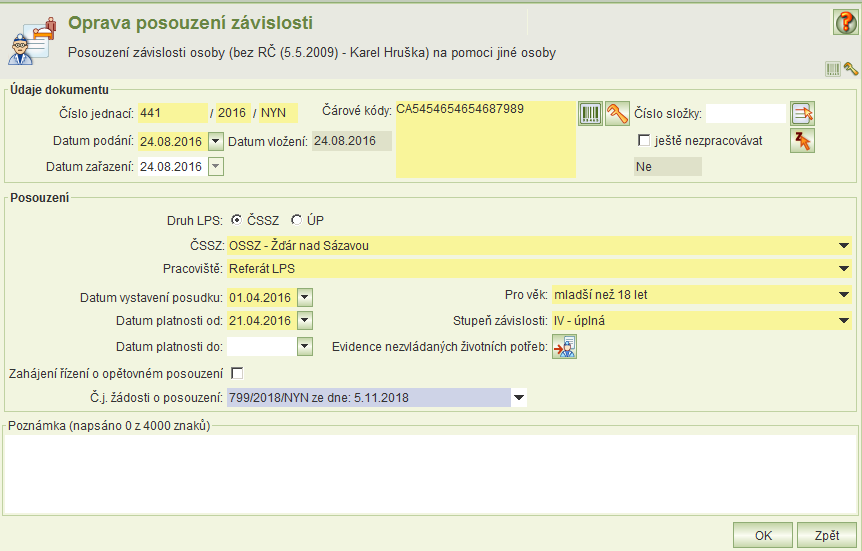The height and width of the screenshot is (551, 862).
Task: Open Datum platnosti od date picker
Action: (305, 321)
